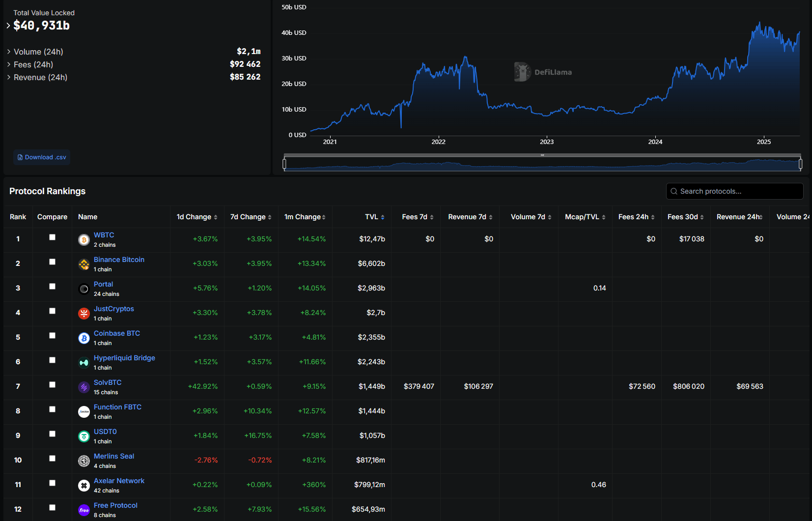812x521 pixels.
Task: Click the USDT0 green logo icon
Action: coord(84,436)
